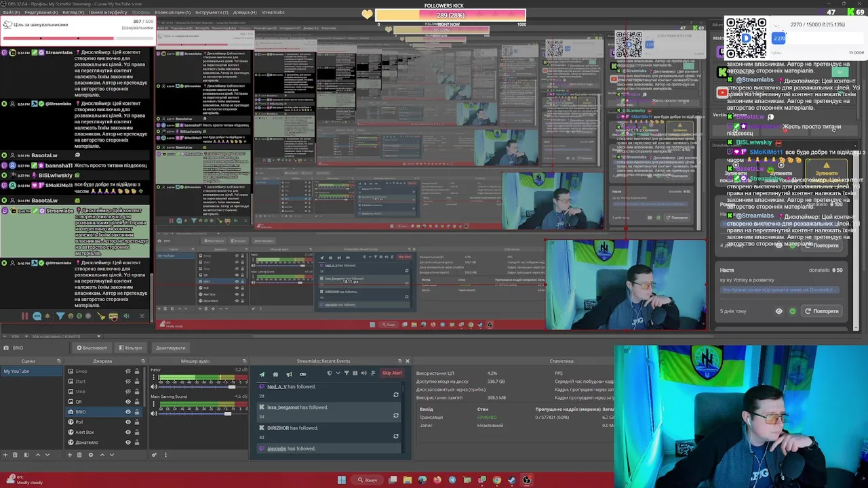Replay the lexa_bergamot follow alert
Screen dimensions: 868x488
(396, 415)
